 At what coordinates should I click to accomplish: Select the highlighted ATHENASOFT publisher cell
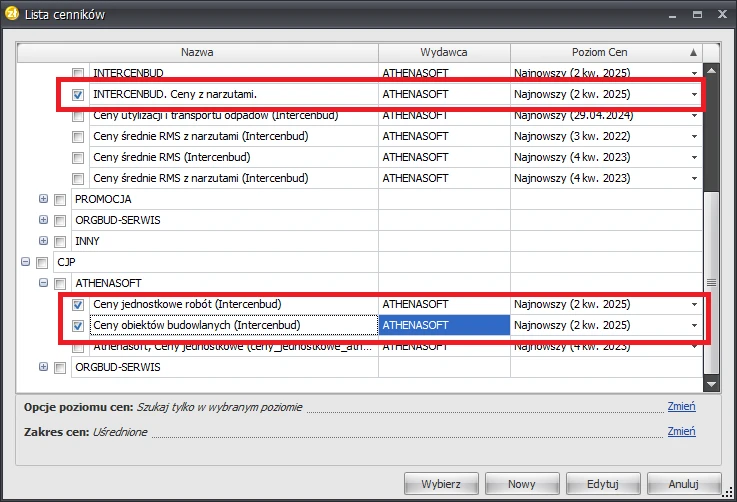[444, 325]
